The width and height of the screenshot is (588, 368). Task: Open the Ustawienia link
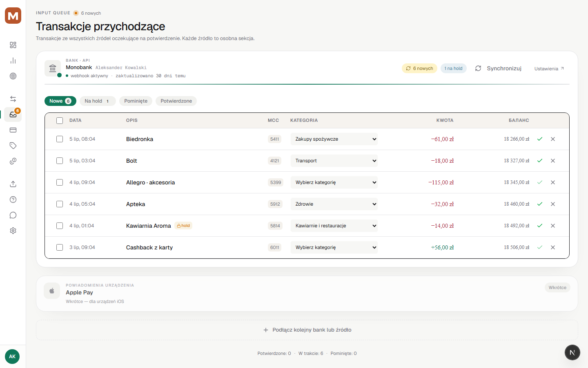point(549,69)
